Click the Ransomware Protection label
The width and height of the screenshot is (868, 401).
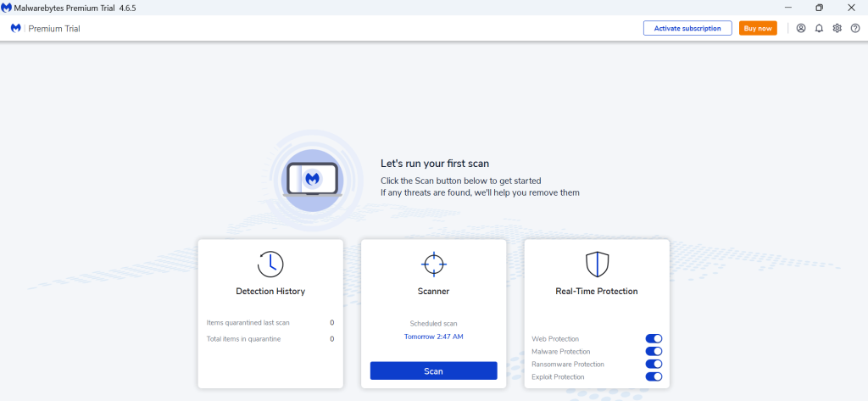(568, 365)
